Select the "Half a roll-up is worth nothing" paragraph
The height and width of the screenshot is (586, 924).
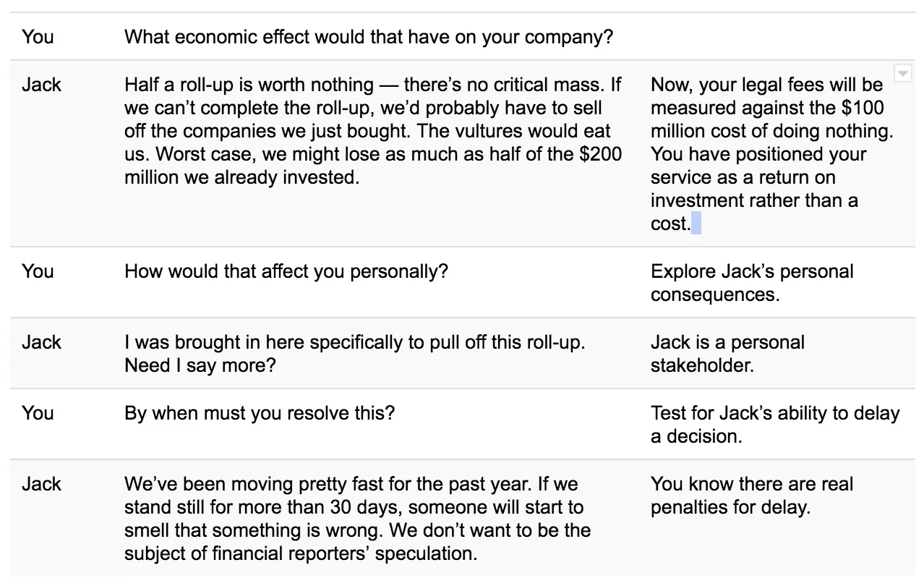coord(373,131)
